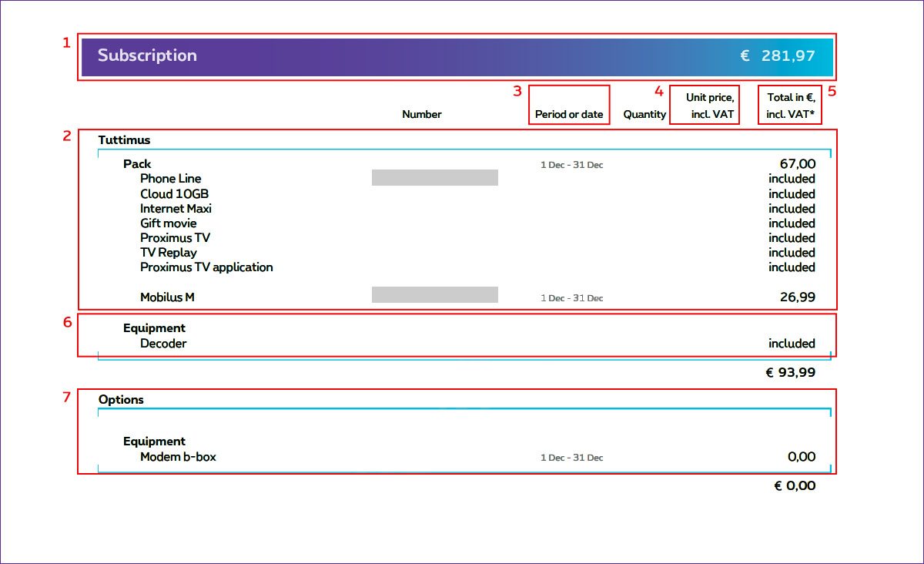Click the € 93,99 Tuttimus subtotal
This screenshot has width=924, height=564.
click(x=790, y=372)
